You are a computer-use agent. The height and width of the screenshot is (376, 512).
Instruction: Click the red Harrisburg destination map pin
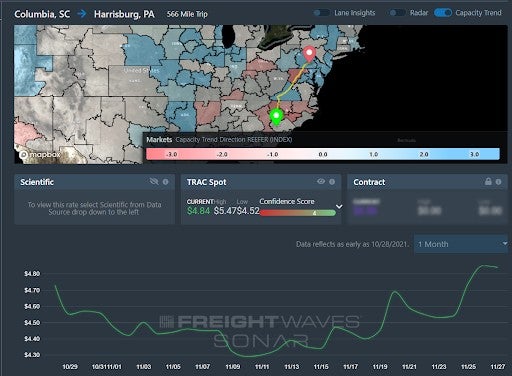tap(309, 54)
